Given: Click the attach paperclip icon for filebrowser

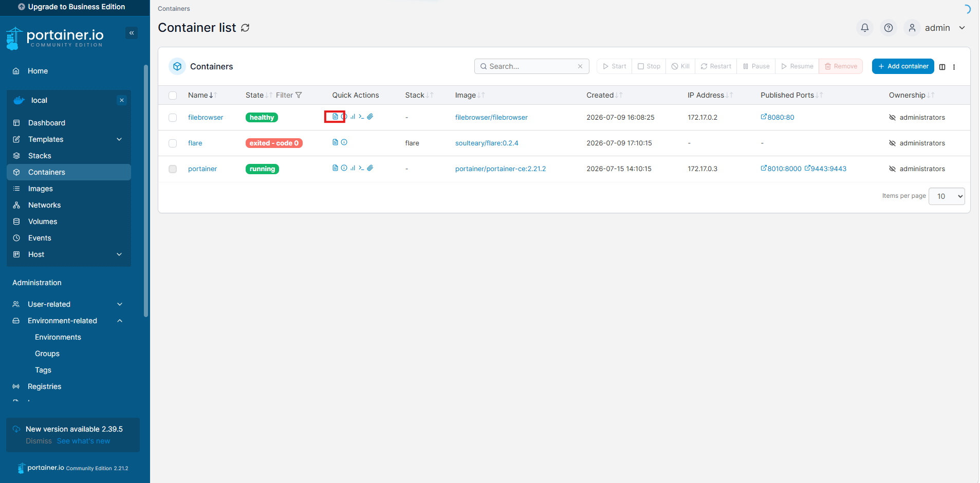Looking at the screenshot, I should tap(370, 117).
